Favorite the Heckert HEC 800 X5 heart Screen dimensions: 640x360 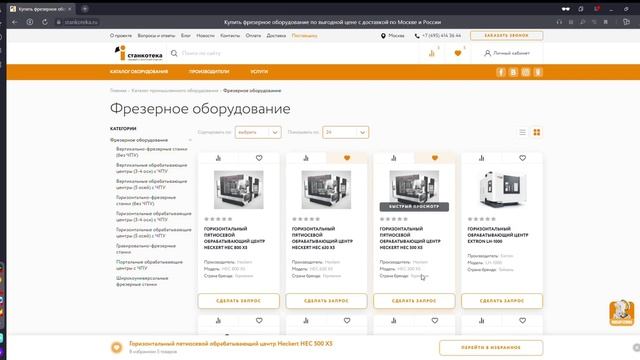click(259, 158)
